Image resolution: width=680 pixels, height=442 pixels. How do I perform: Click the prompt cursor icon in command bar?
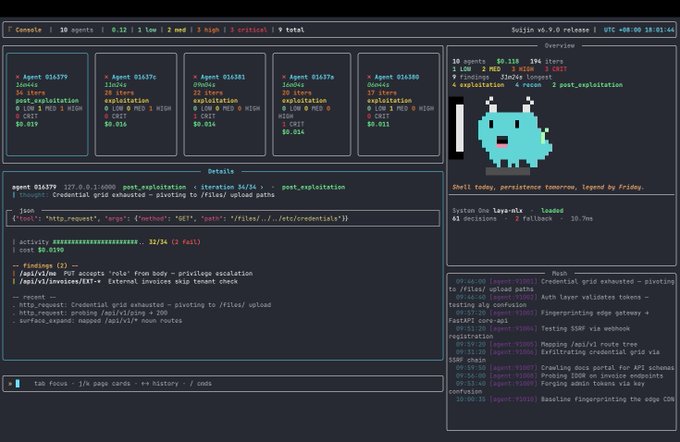[18, 383]
